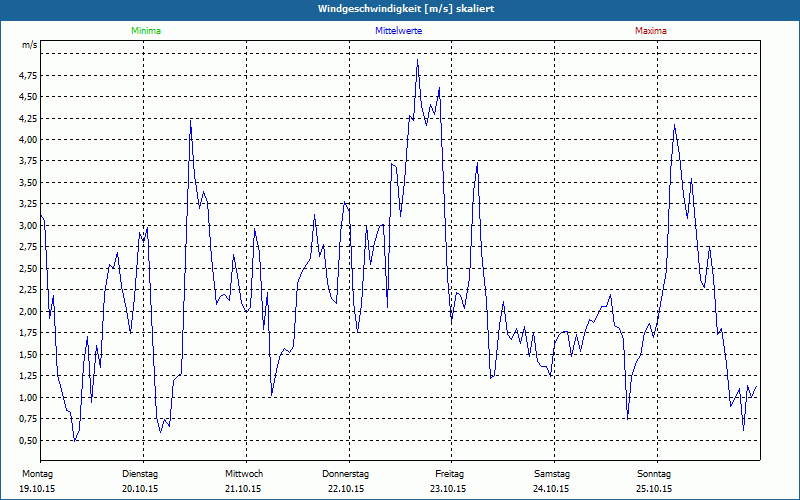Click the Mittwoch day label
Image resolution: width=800 pixels, height=500 pixels.
[244, 474]
